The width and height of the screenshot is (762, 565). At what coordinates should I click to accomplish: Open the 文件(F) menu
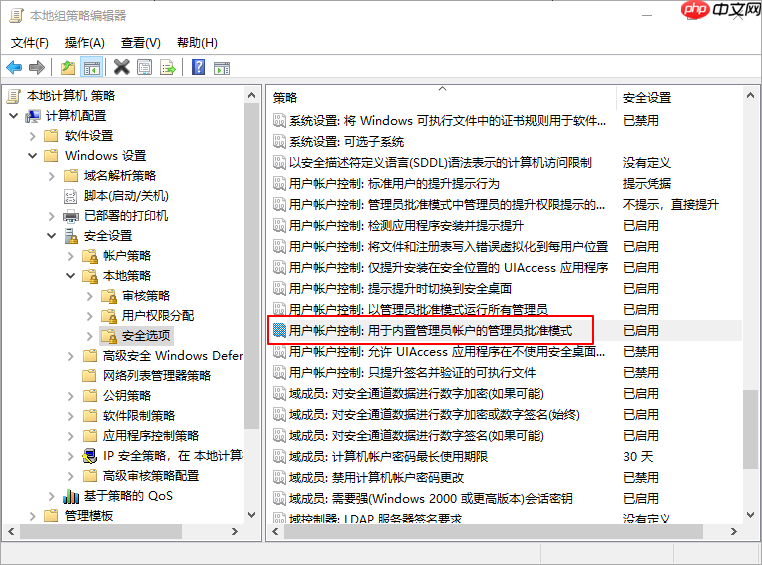point(30,43)
